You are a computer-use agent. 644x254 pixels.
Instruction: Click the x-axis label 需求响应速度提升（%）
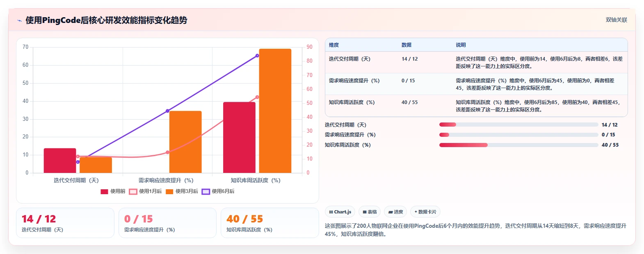pyautogui.click(x=166, y=180)
